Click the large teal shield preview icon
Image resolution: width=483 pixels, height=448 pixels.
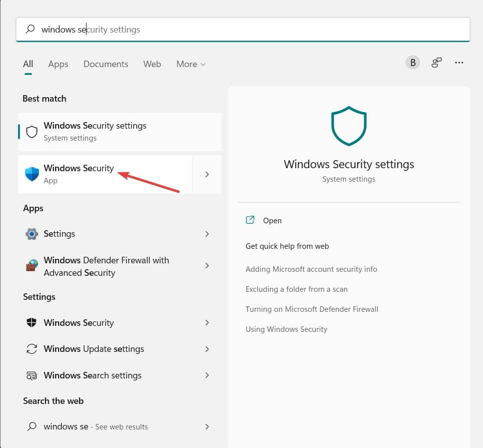pos(349,126)
